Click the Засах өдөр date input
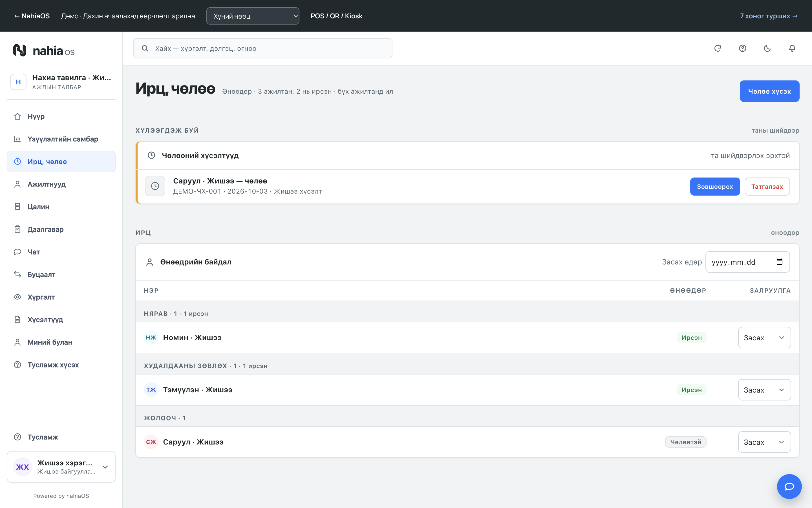 click(x=748, y=262)
